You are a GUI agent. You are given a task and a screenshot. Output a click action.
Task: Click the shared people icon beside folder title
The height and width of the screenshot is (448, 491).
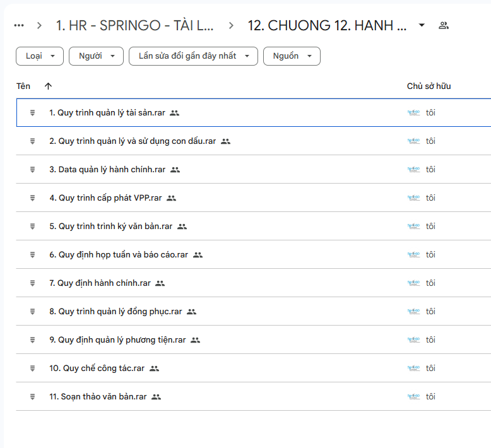443,25
